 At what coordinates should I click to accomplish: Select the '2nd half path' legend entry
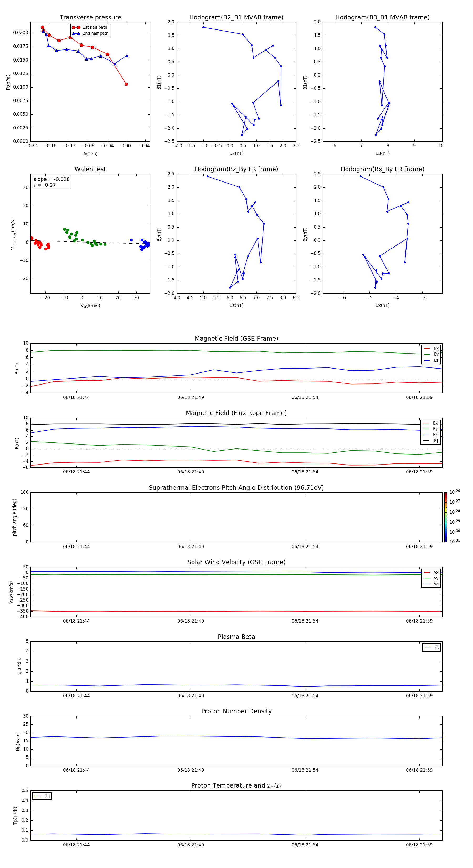(x=90, y=33)
